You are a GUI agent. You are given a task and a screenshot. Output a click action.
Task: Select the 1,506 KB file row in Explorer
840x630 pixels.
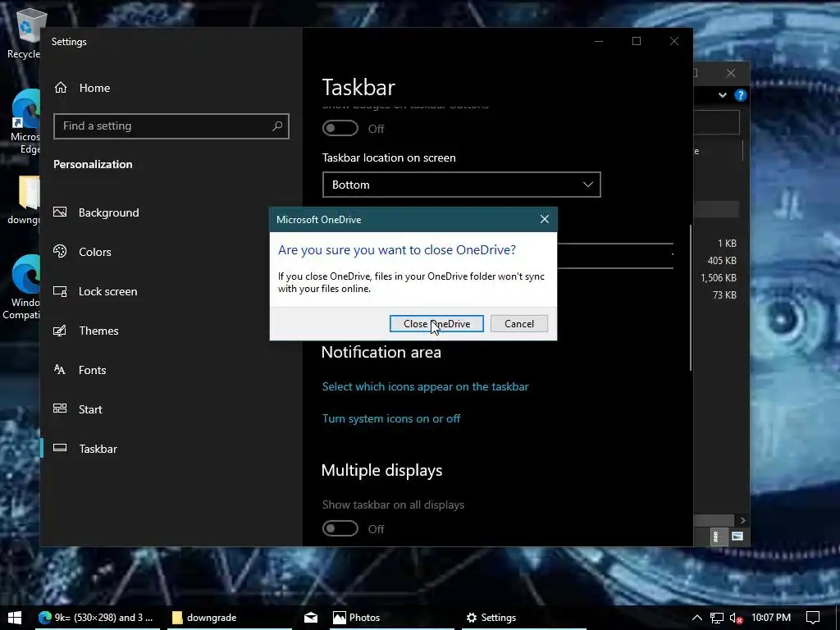[x=719, y=278]
